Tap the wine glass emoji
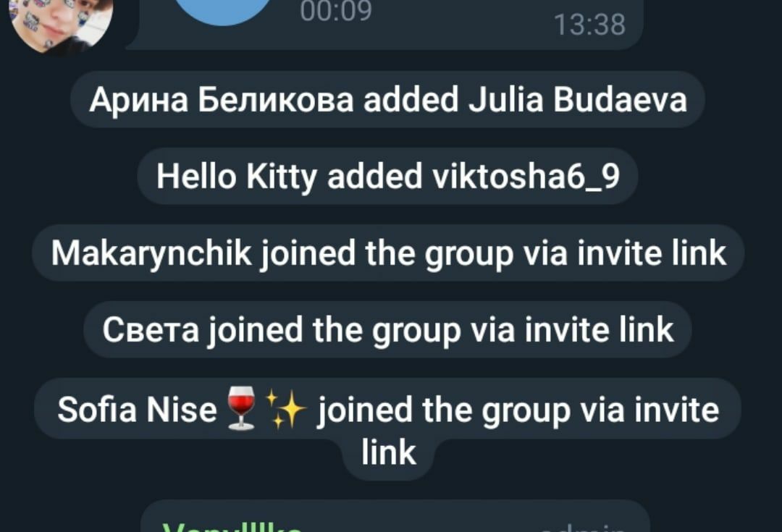The width and height of the screenshot is (782, 532). tap(241, 409)
